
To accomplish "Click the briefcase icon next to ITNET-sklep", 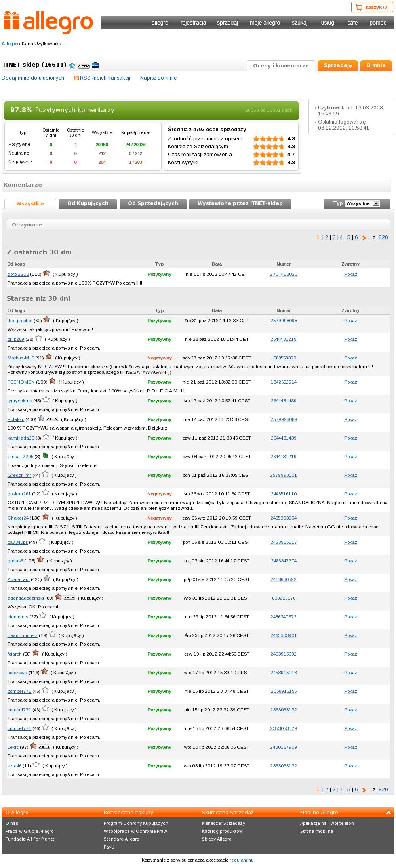I will 95,65.
